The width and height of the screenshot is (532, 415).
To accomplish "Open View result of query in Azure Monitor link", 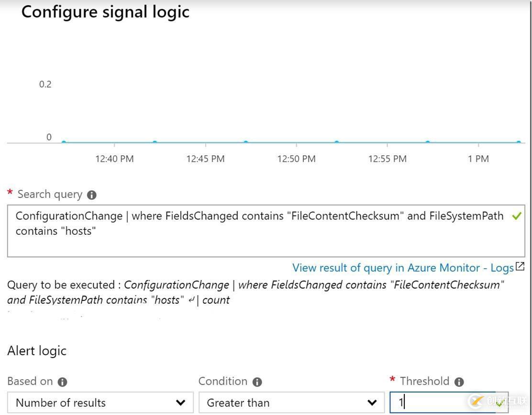I will pyautogui.click(x=403, y=268).
